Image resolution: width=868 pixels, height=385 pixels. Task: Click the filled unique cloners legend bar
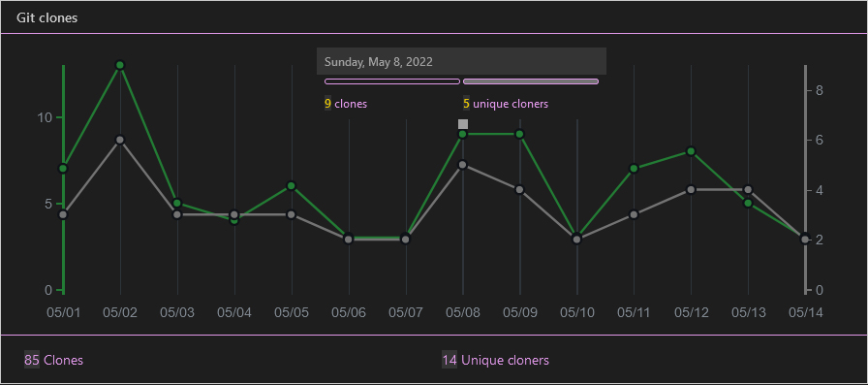click(531, 81)
